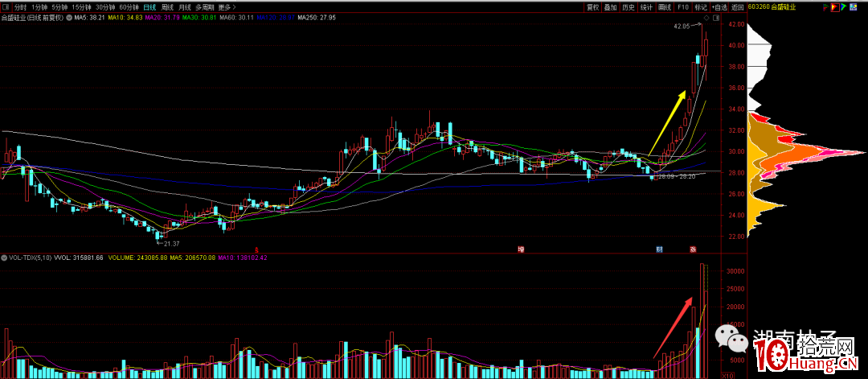The width and height of the screenshot is (868, 379).
Task: Click the blue 财 marker on time axis
Action: pyautogui.click(x=659, y=249)
